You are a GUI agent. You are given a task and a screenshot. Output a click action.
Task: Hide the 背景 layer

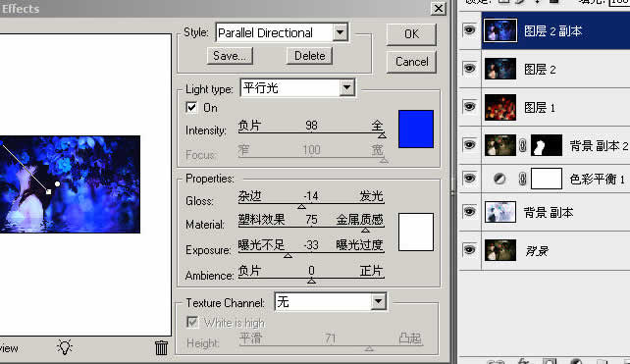(469, 249)
